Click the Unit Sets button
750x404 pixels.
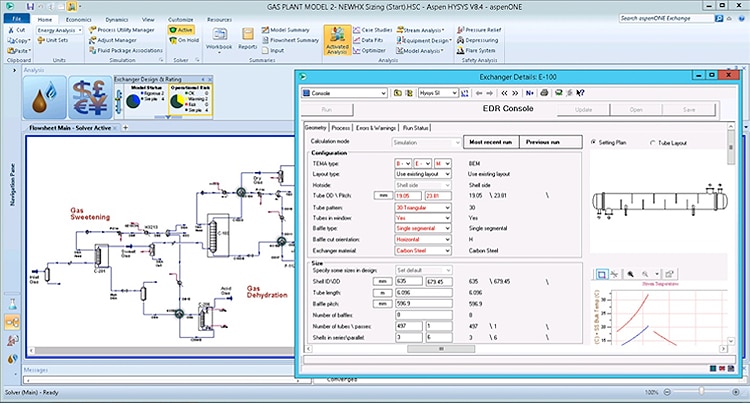[x=53, y=40]
